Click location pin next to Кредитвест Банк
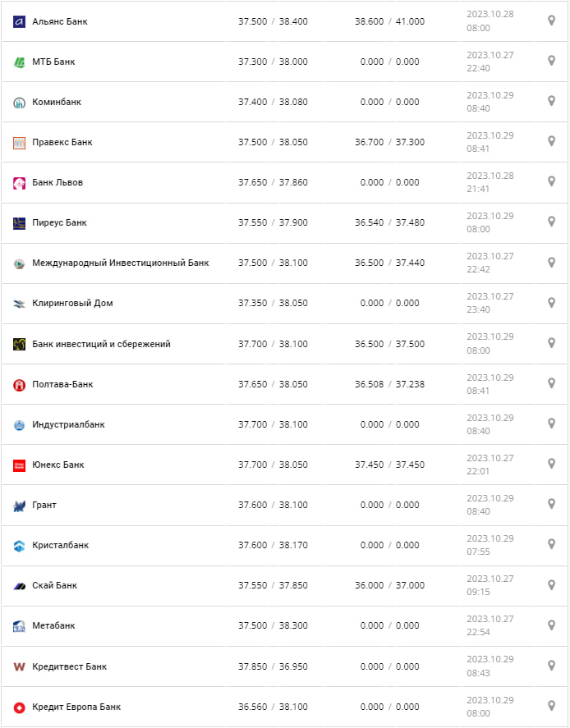 (x=552, y=665)
